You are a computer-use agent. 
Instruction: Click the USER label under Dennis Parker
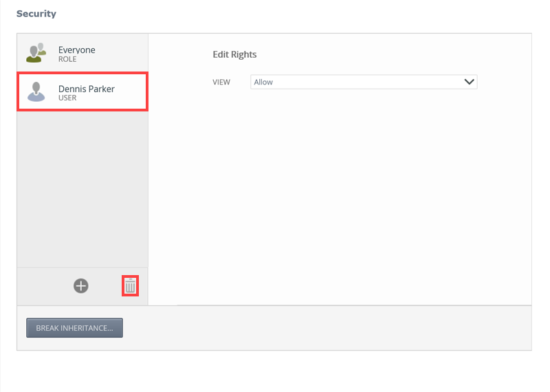pyautogui.click(x=67, y=98)
